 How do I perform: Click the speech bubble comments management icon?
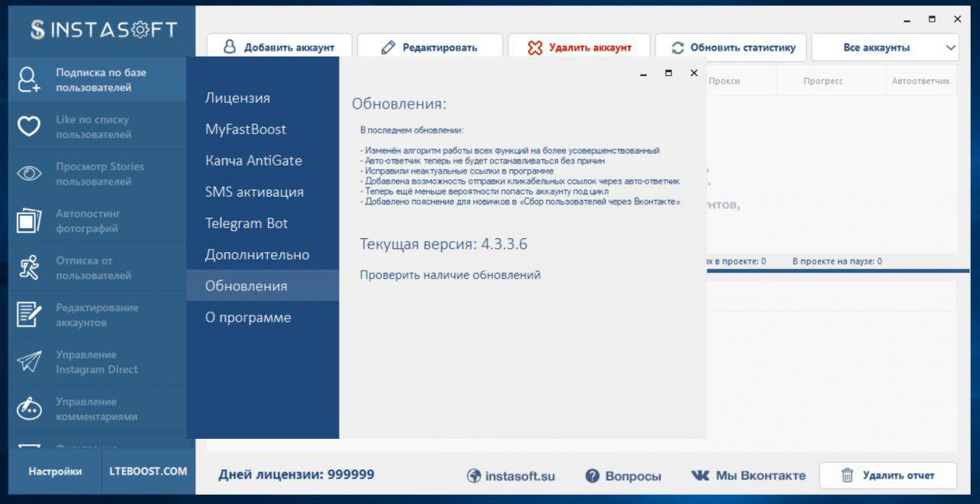coord(29,409)
